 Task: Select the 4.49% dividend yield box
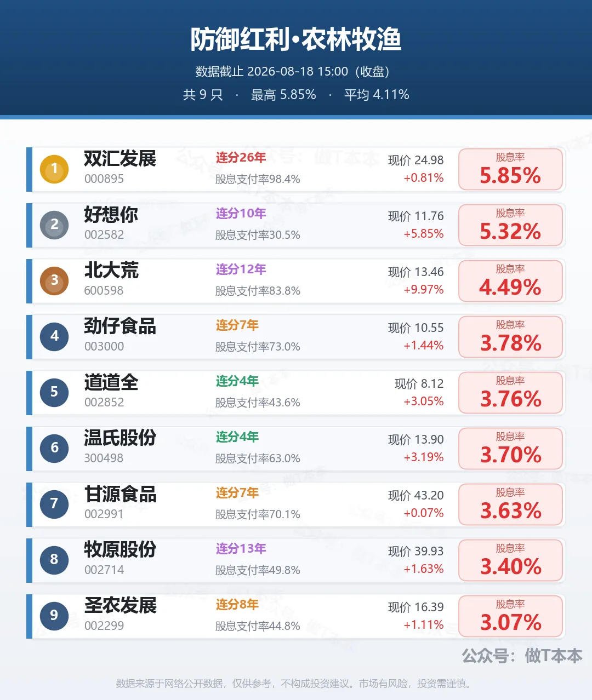510,281
